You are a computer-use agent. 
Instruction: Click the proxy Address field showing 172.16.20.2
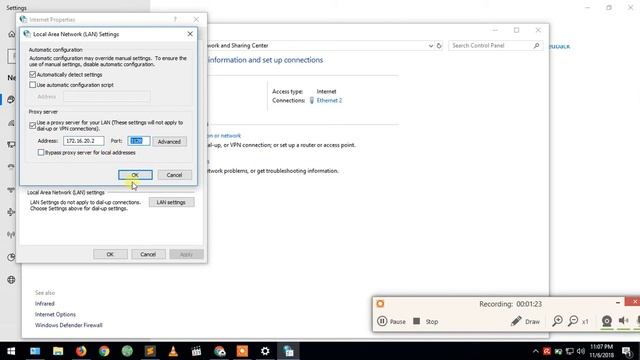[x=83, y=141]
